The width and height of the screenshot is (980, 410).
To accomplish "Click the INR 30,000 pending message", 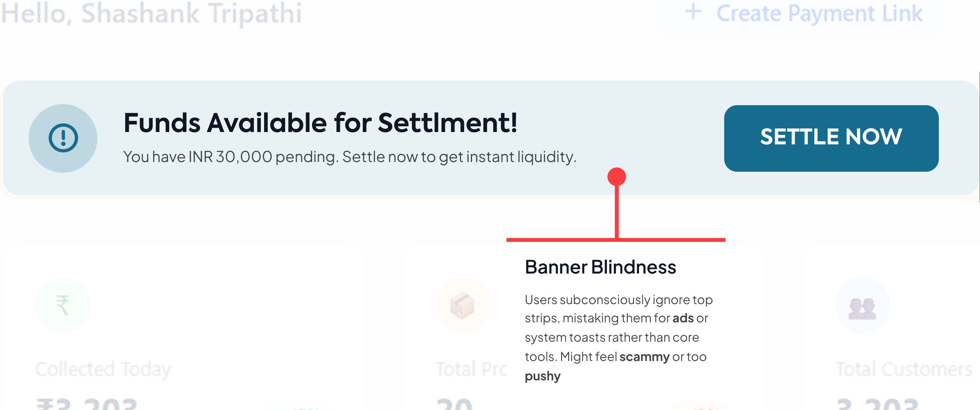I will pyautogui.click(x=350, y=157).
